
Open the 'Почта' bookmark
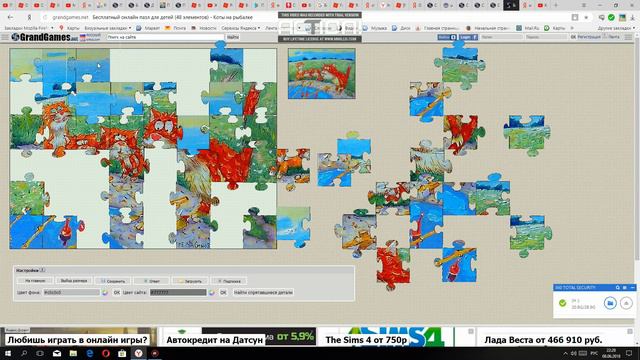point(176,28)
